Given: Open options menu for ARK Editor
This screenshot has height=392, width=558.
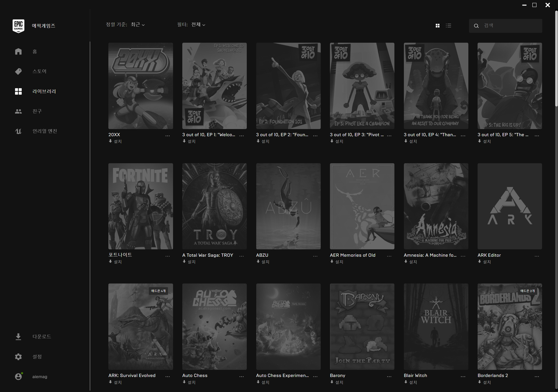Looking at the screenshot, I should pos(537,256).
